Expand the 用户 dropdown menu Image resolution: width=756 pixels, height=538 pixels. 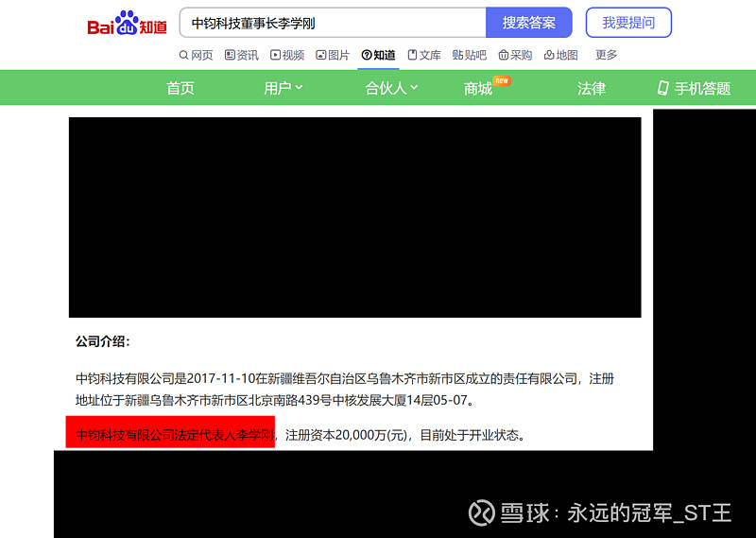click(x=283, y=88)
